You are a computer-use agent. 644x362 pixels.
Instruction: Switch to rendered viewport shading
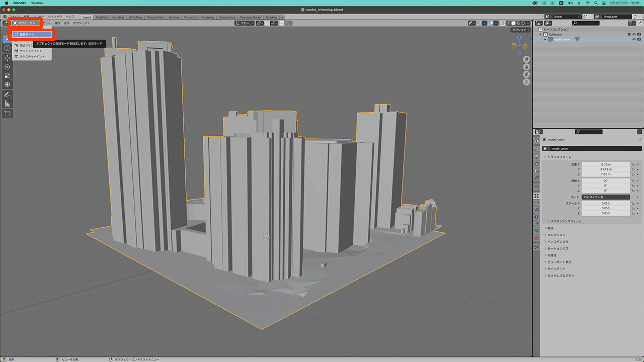point(524,23)
